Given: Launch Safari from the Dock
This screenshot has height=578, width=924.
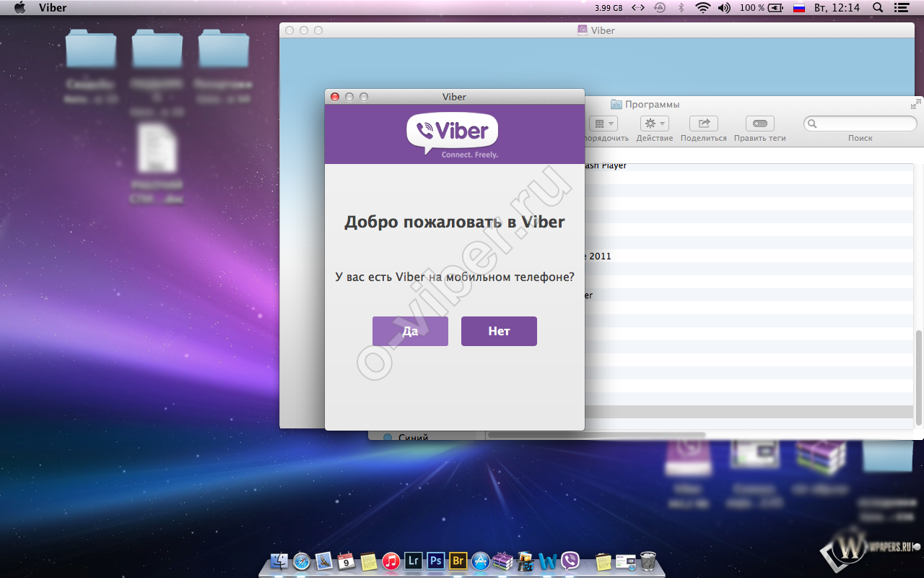Looking at the screenshot, I should click(x=302, y=561).
